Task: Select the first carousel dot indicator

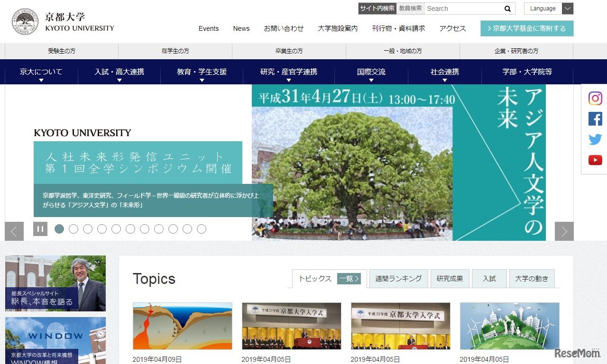Action: point(59,228)
